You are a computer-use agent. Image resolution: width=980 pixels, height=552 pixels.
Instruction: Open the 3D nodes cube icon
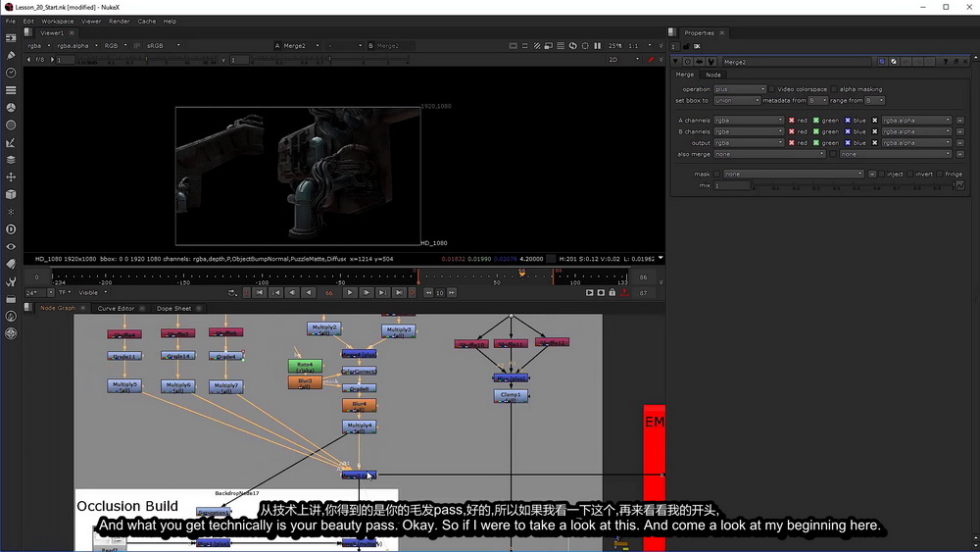(11, 194)
